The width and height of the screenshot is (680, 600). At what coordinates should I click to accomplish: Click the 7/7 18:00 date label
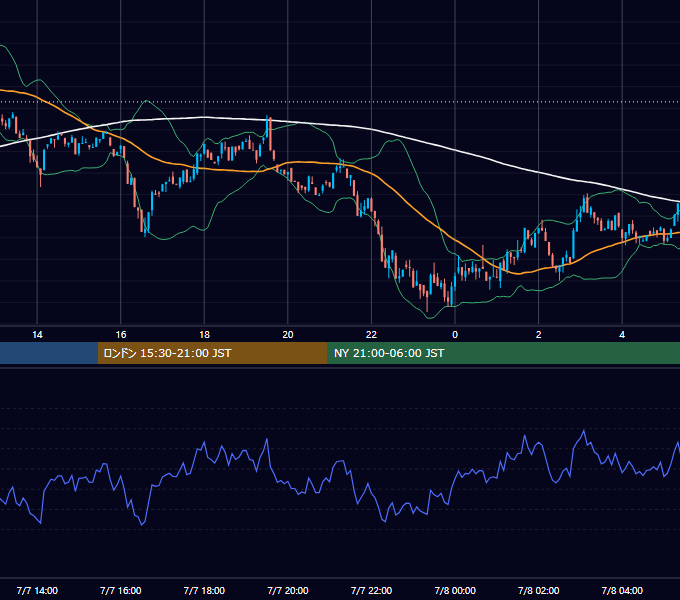(204, 590)
